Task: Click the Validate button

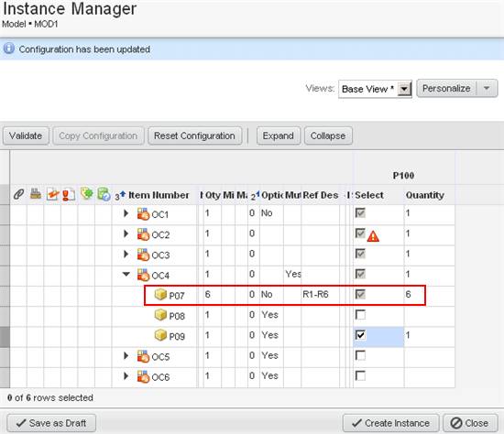Action: (26, 136)
